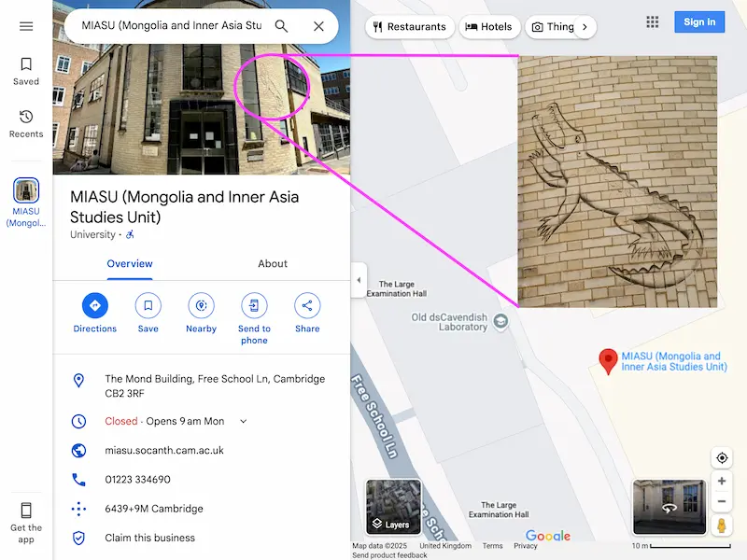The height and width of the screenshot is (560, 747).
Task: Toggle the Layers map view
Action: (393, 507)
